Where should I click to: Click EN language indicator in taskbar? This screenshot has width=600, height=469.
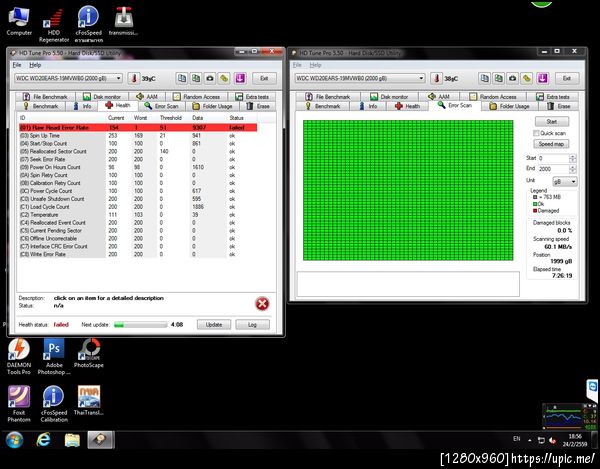click(517, 439)
